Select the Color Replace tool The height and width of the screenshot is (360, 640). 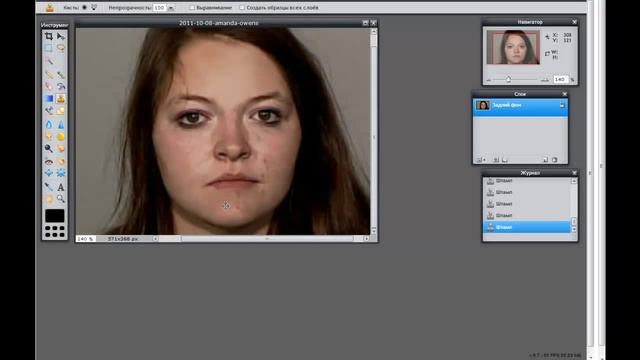(49, 110)
